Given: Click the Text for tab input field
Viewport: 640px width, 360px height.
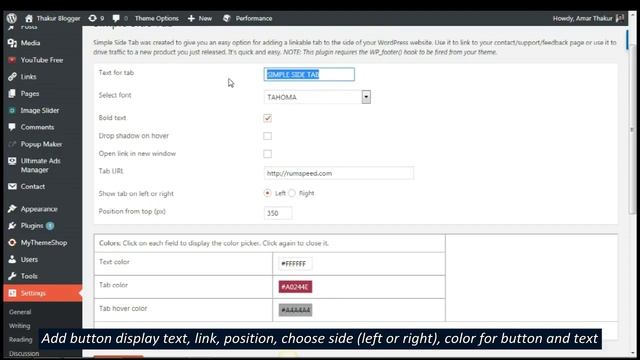Looking at the screenshot, I should pyautogui.click(x=309, y=74).
